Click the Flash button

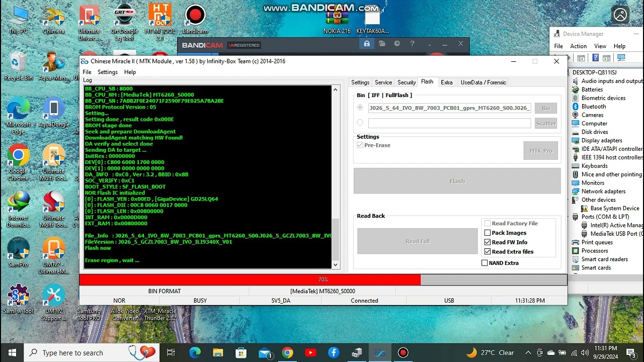(457, 181)
